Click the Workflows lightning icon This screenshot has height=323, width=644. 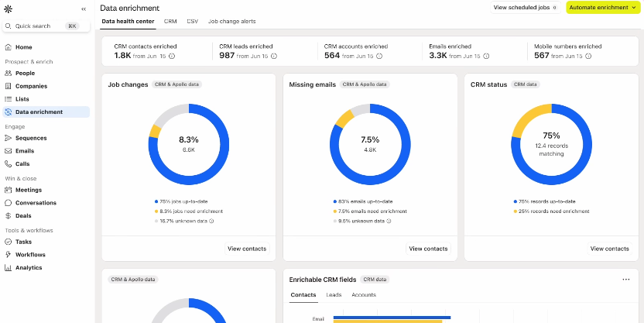[x=8, y=255]
